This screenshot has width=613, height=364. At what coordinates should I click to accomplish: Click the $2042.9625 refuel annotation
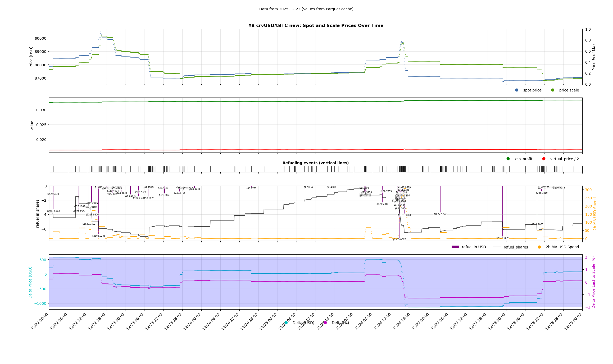coord(502,238)
